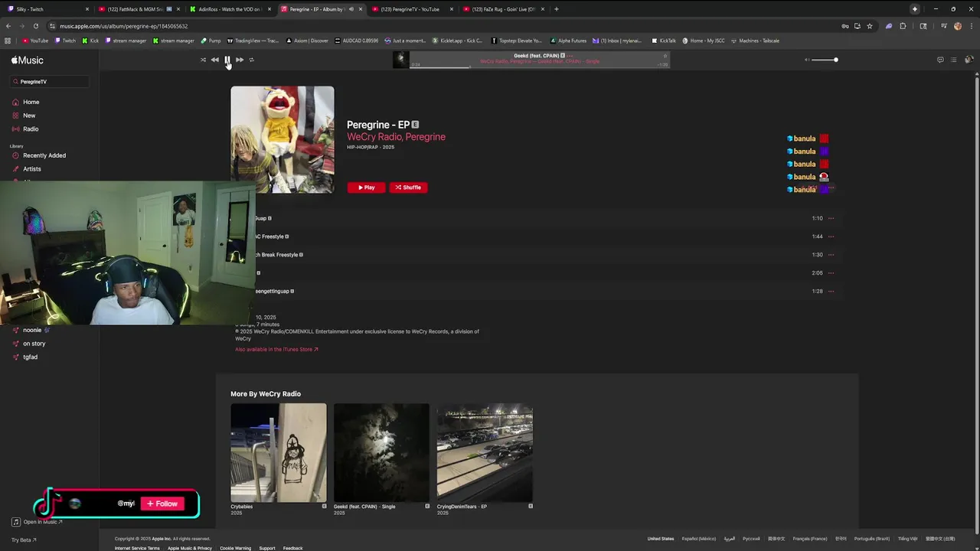This screenshot has height=551, width=980.
Task: Skip to the next track
Action: [x=240, y=60]
